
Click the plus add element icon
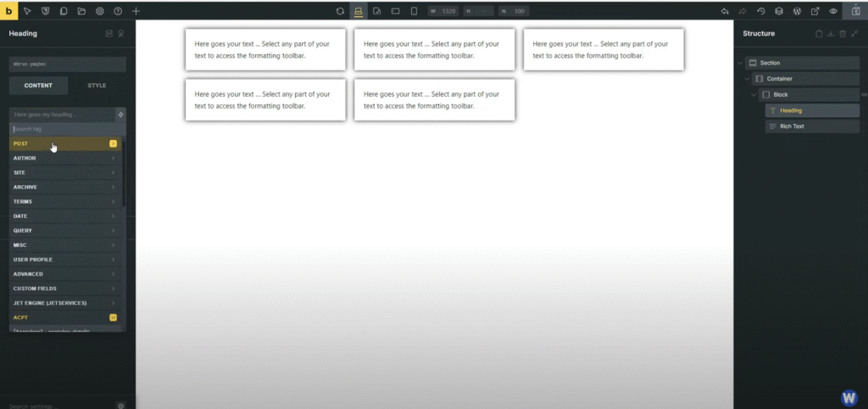click(x=136, y=11)
